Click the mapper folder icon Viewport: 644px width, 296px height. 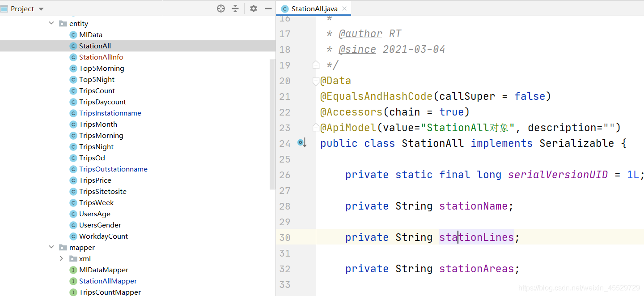click(63, 247)
